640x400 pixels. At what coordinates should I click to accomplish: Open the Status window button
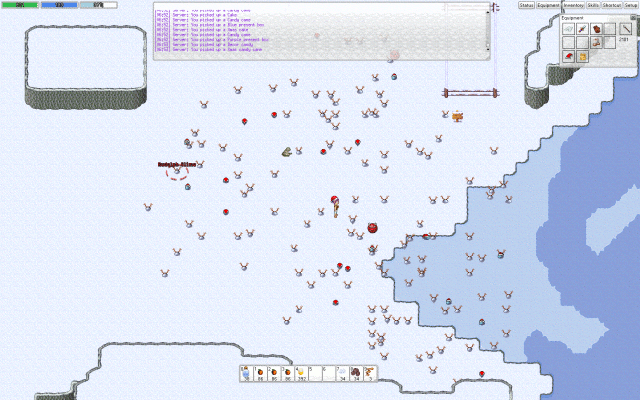pos(526,5)
